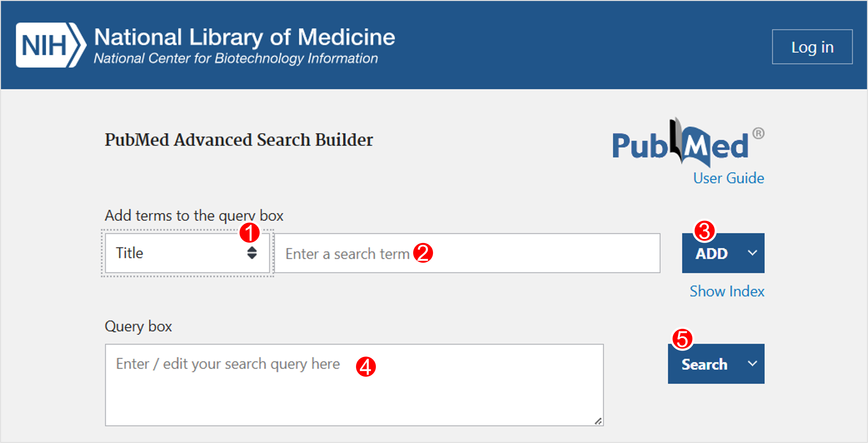
Task: Expand the ADD button chevron options
Action: [x=752, y=253]
